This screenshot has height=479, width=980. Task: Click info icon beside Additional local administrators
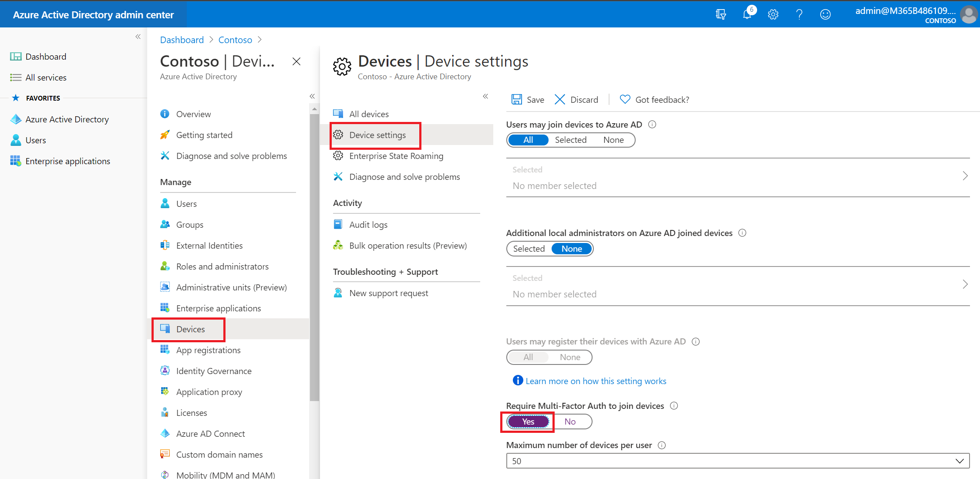point(742,233)
